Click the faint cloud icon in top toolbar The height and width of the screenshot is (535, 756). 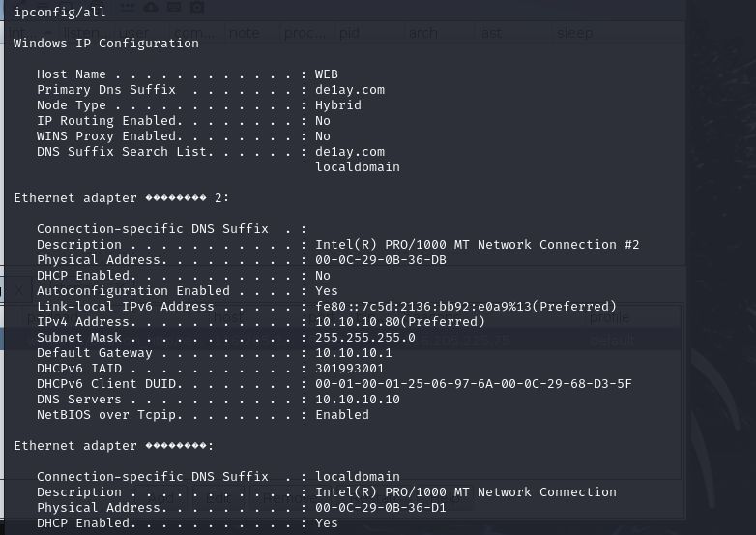(151, 8)
